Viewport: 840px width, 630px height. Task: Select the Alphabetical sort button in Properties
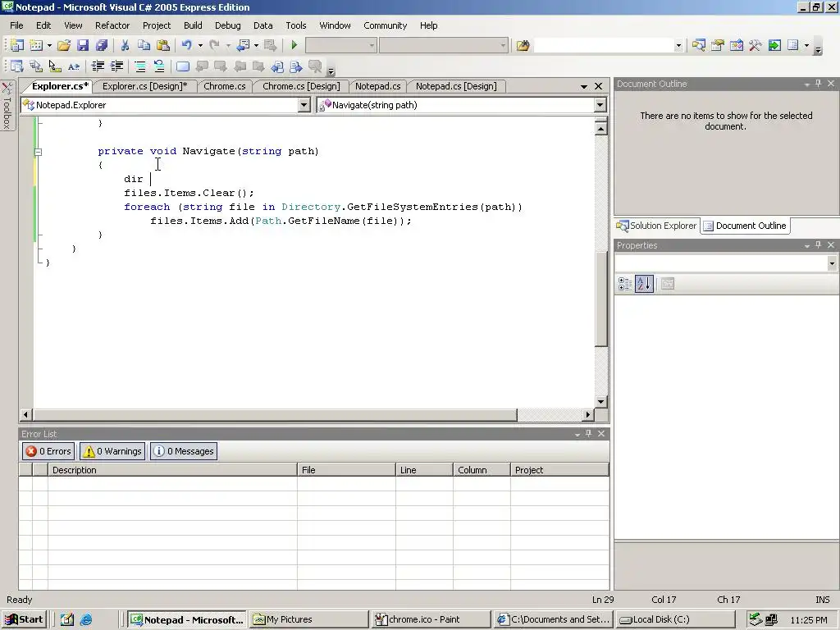pos(644,284)
